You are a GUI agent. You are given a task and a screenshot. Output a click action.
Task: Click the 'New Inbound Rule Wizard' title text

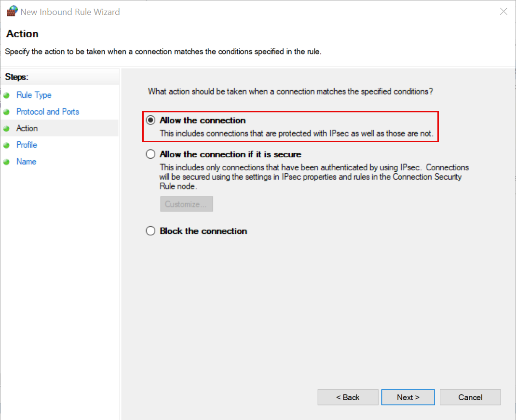tap(70, 12)
